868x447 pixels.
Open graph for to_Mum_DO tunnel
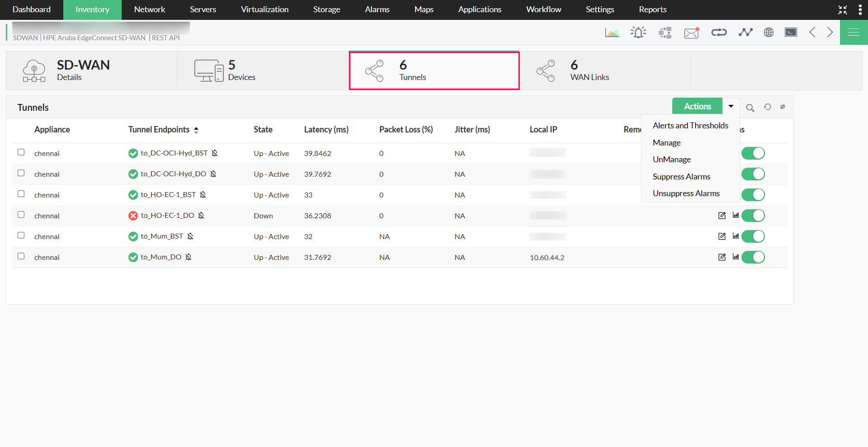pyautogui.click(x=736, y=257)
